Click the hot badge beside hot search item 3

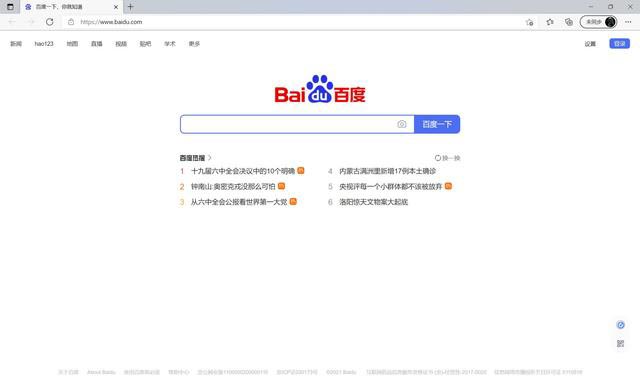[x=293, y=202]
